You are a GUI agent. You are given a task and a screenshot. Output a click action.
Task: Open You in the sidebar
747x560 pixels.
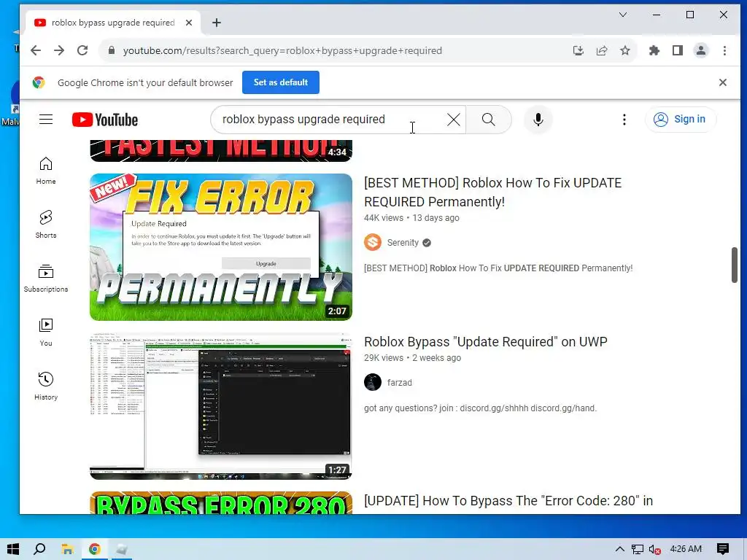[x=46, y=332]
